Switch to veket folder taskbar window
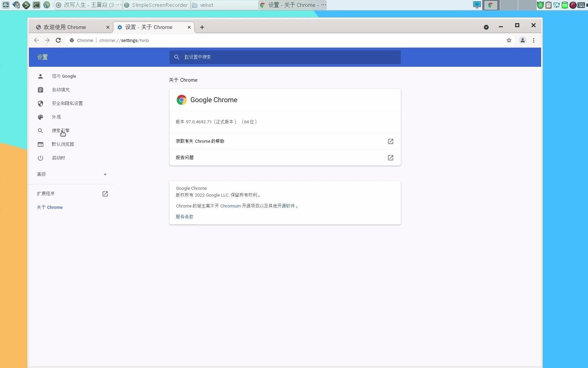588x368 pixels. click(x=224, y=5)
